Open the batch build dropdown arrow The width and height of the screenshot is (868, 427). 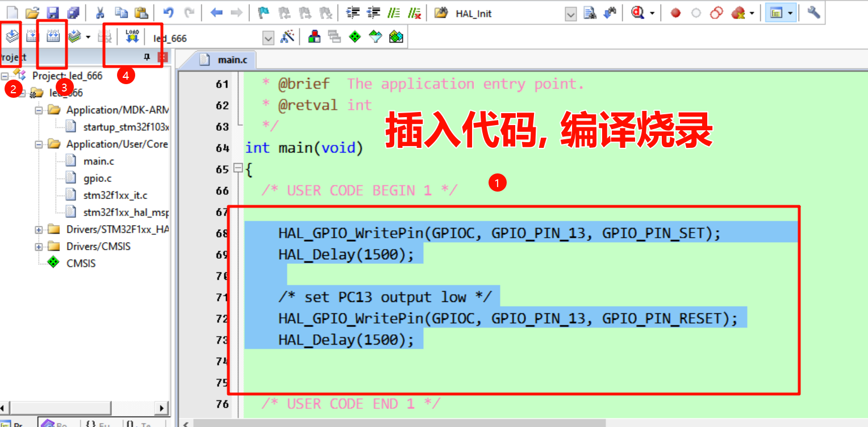[x=87, y=38]
